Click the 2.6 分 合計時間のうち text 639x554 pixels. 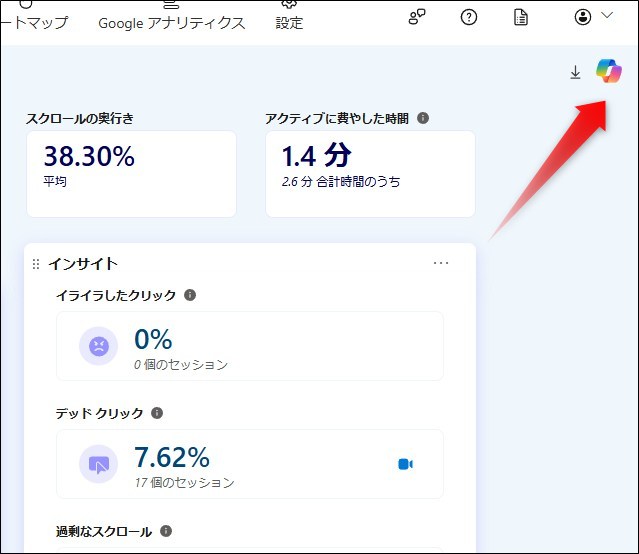[341, 181]
